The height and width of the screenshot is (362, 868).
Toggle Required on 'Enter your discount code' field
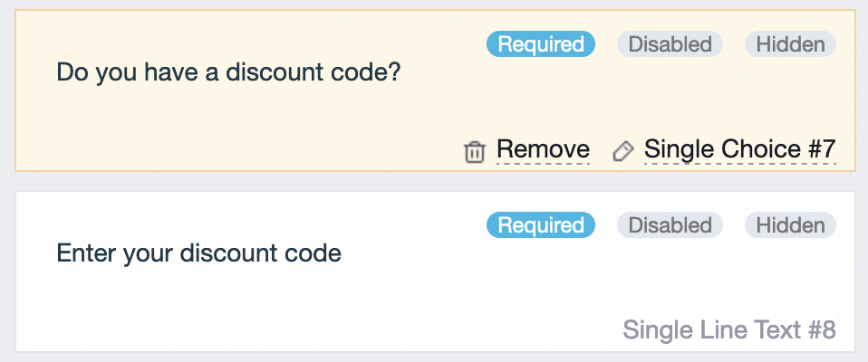click(x=541, y=225)
